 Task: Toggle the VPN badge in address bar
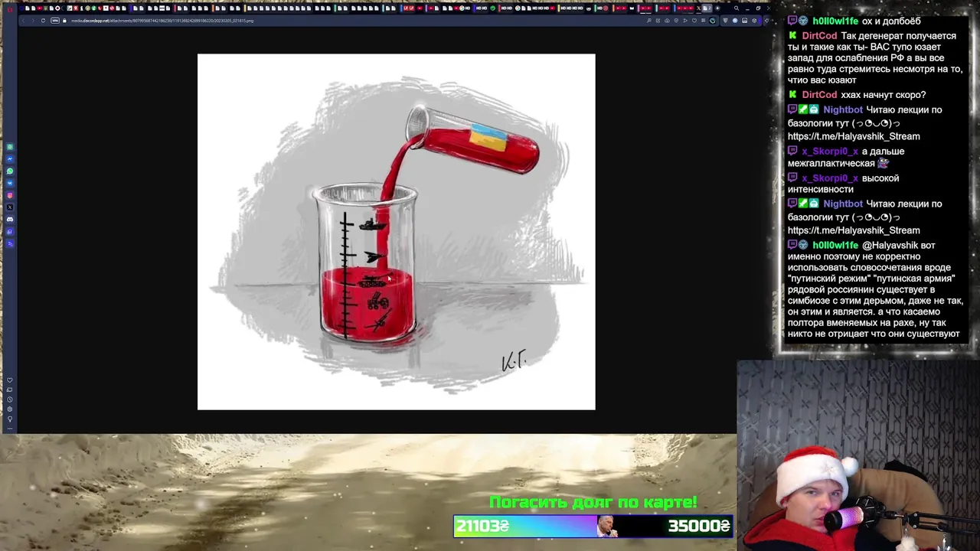pyautogui.click(x=55, y=21)
